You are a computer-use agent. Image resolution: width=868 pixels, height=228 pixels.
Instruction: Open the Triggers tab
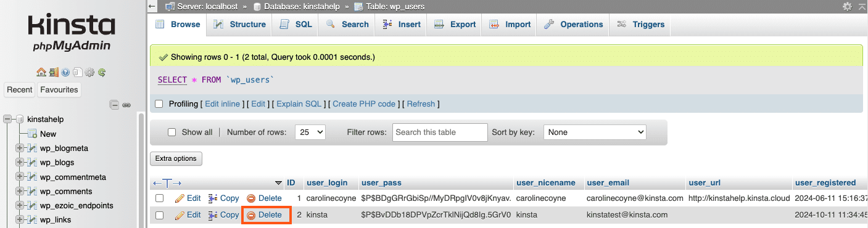click(640, 25)
